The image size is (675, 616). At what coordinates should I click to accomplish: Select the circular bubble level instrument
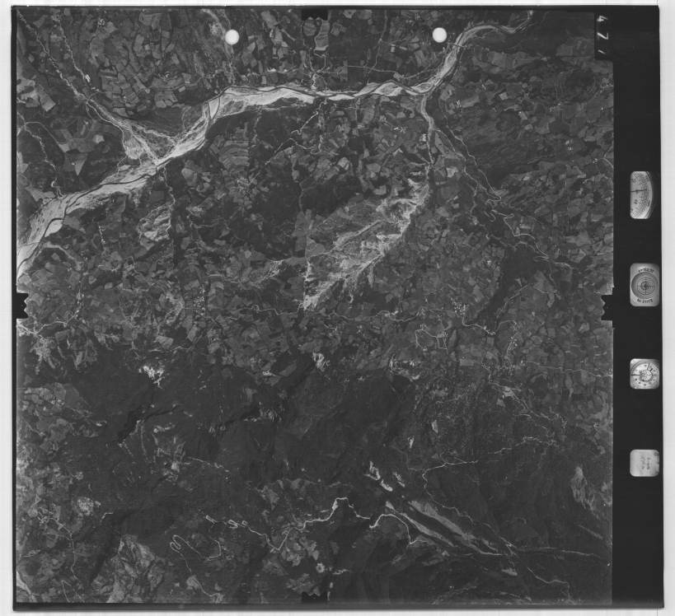point(644,284)
